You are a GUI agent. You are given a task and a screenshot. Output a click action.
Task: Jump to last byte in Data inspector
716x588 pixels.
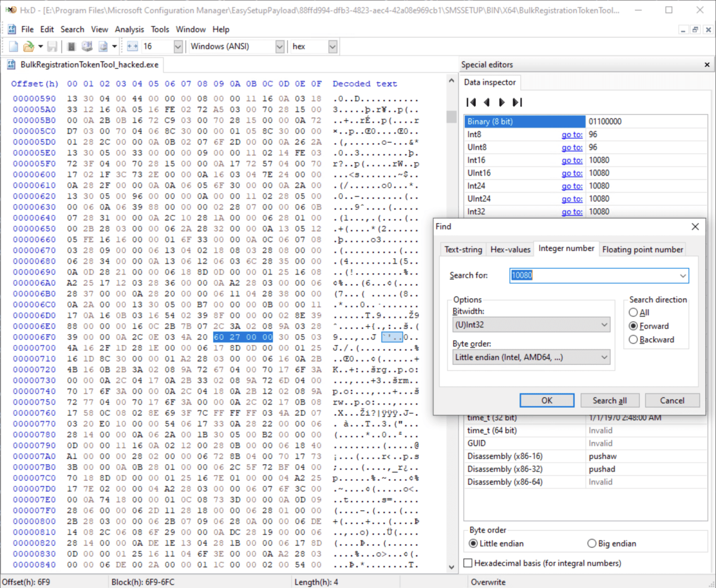(x=517, y=102)
